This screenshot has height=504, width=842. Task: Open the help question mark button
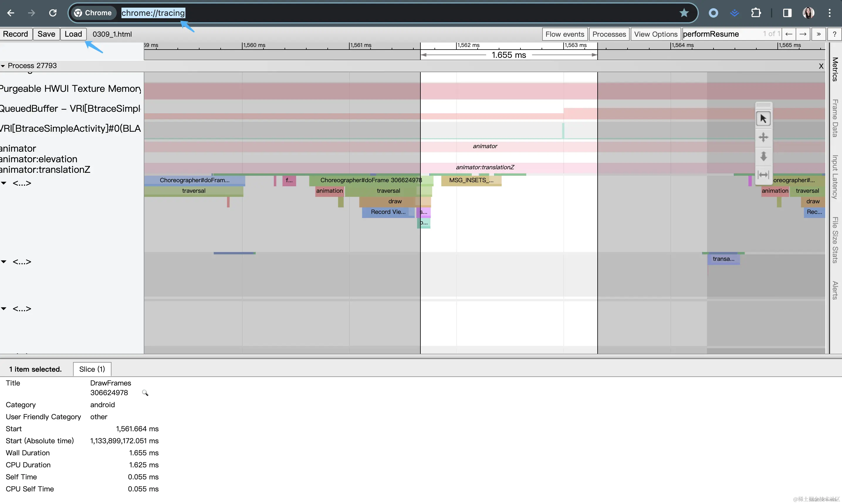[834, 34]
